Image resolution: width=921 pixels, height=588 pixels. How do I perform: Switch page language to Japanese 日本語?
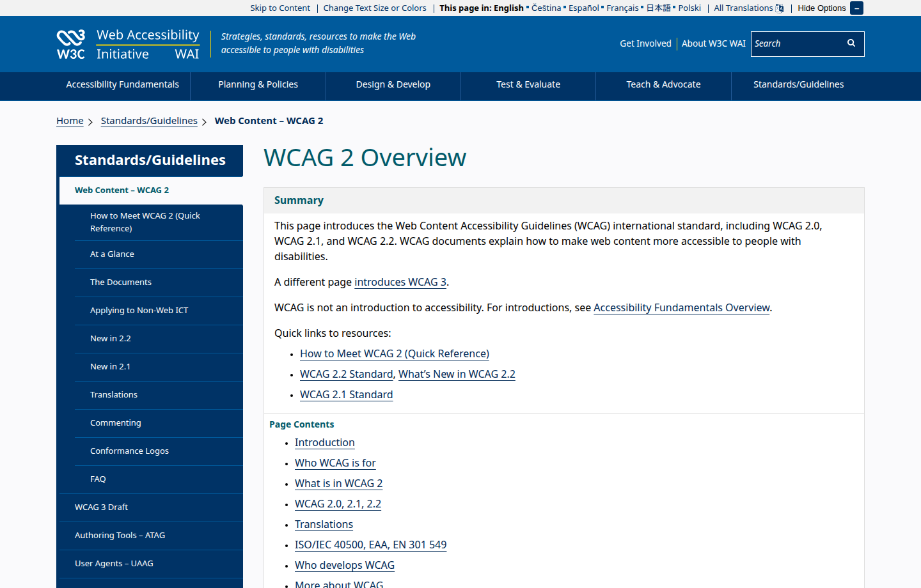coord(658,8)
